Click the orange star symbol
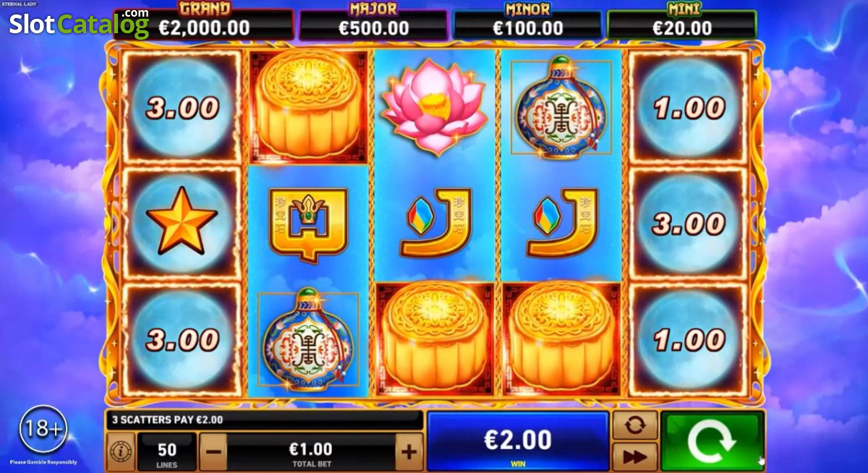This screenshot has height=473, width=868. (x=182, y=221)
